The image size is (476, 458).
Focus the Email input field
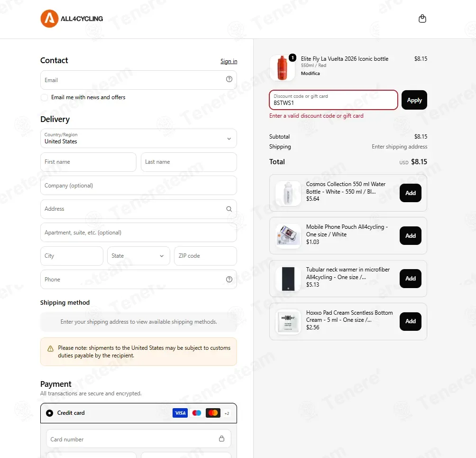pos(138,80)
